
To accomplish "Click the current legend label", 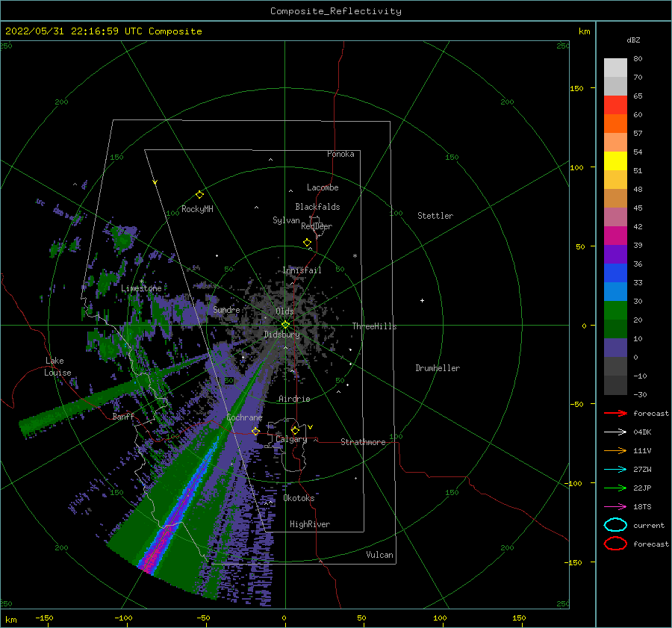I will coord(649,525).
